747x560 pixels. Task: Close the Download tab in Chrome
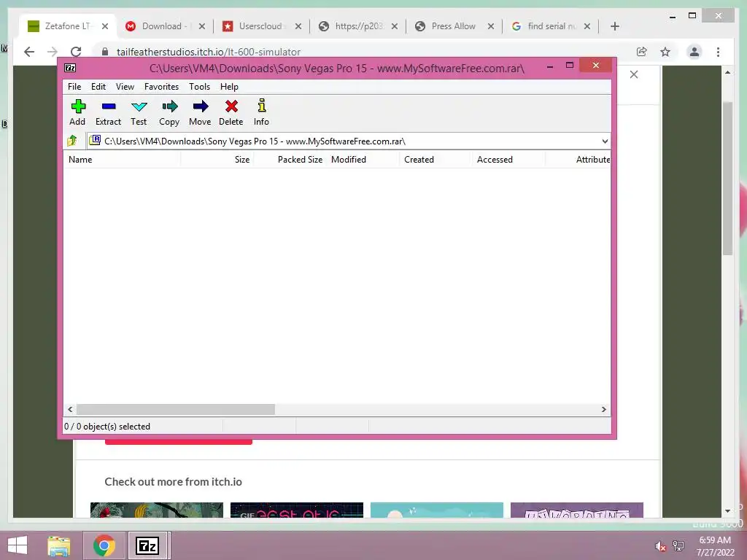coord(202,27)
